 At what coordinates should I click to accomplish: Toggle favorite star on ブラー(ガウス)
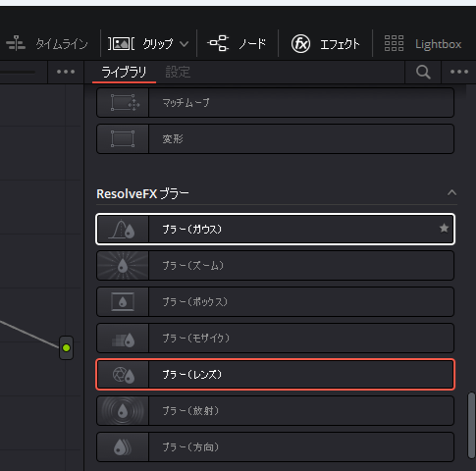click(444, 228)
